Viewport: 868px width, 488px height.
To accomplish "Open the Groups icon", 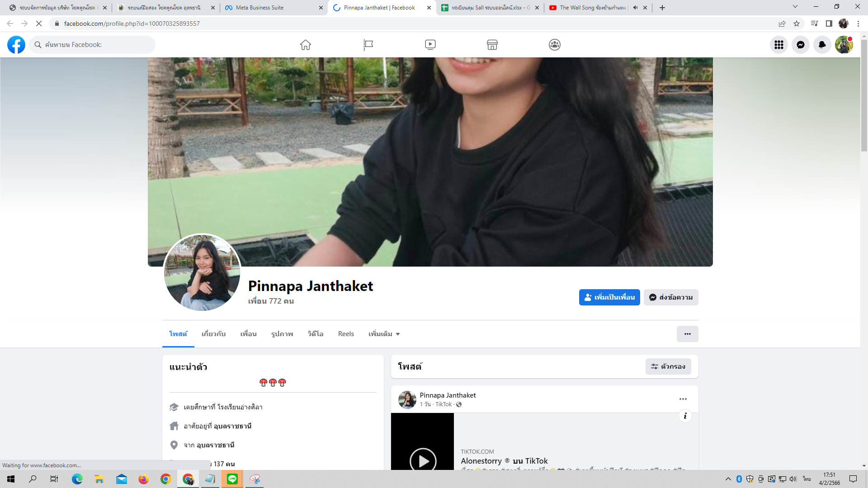I will click(554, 45).
